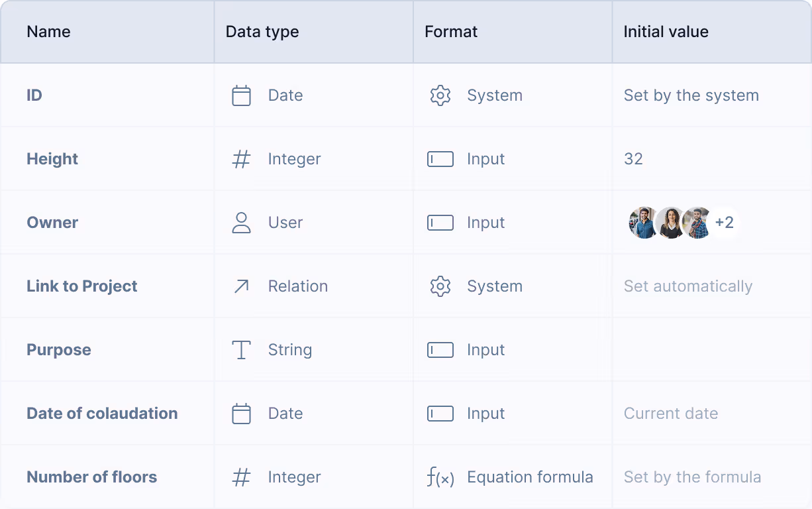
Task: Select the Date of colaudation field name
Action: click(x=102, y=414)
